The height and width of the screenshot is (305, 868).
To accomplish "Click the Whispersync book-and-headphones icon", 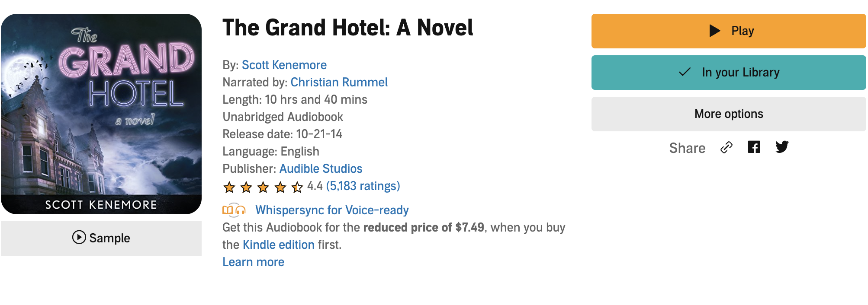I will 234,210.
